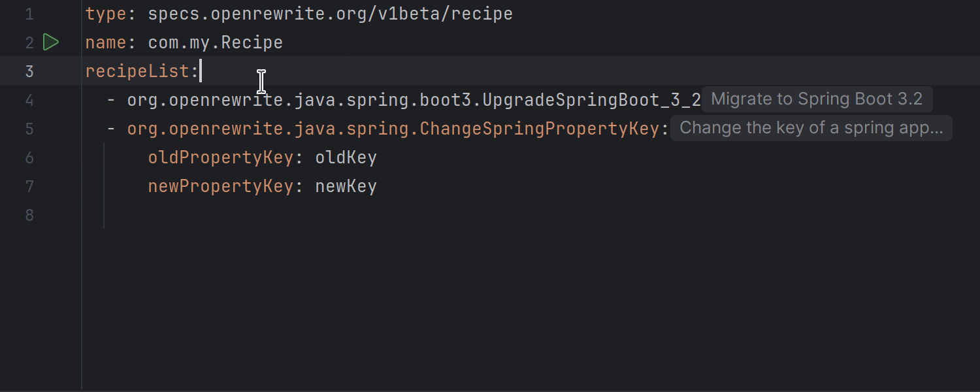Click the name key on line 2
Viewport: 980px width, 392px height.
coord(105,42)
